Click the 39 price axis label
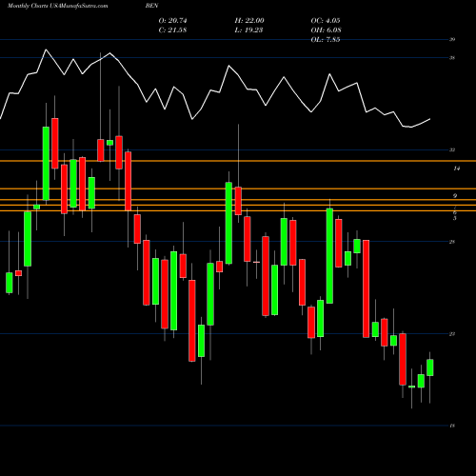Screen dimensions: 476x476 (x=452, y=40)
